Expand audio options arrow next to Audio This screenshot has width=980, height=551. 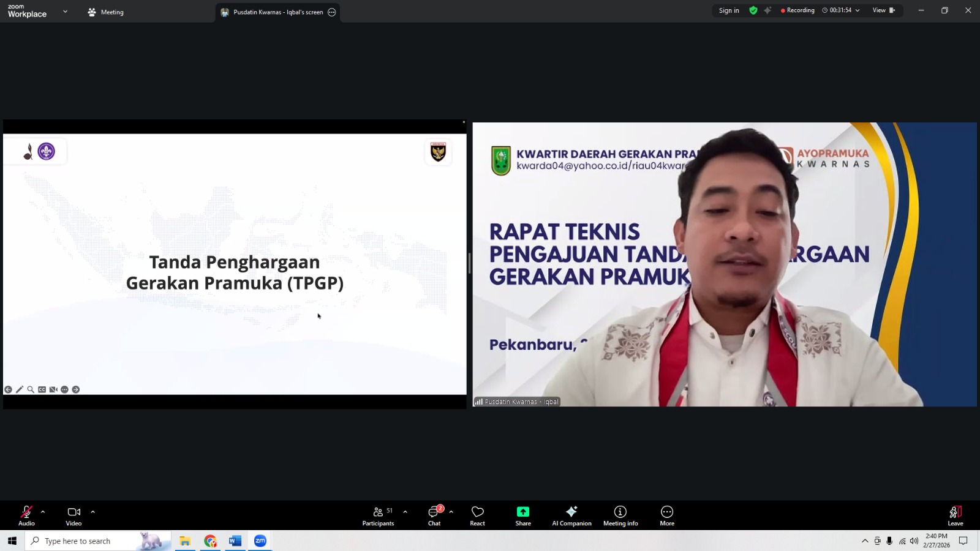[43, 512]
